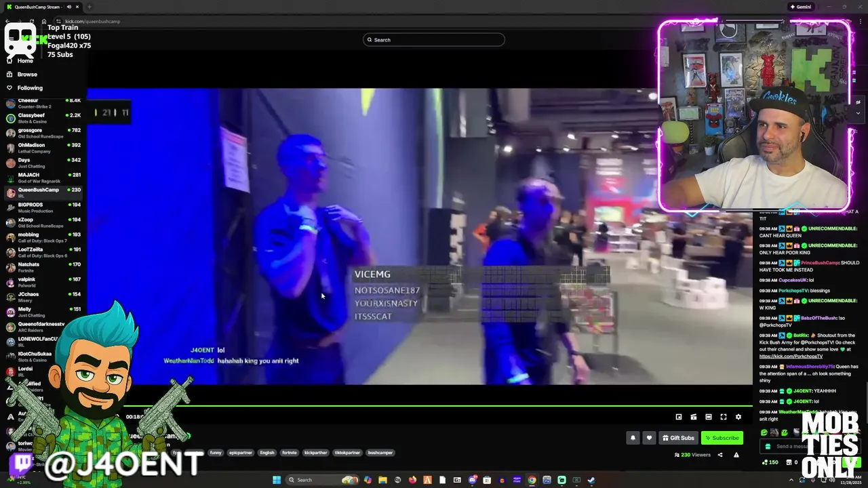The image size is (868, 488).
Task: Toggle stream notifications bell
Action: point(633,438)
